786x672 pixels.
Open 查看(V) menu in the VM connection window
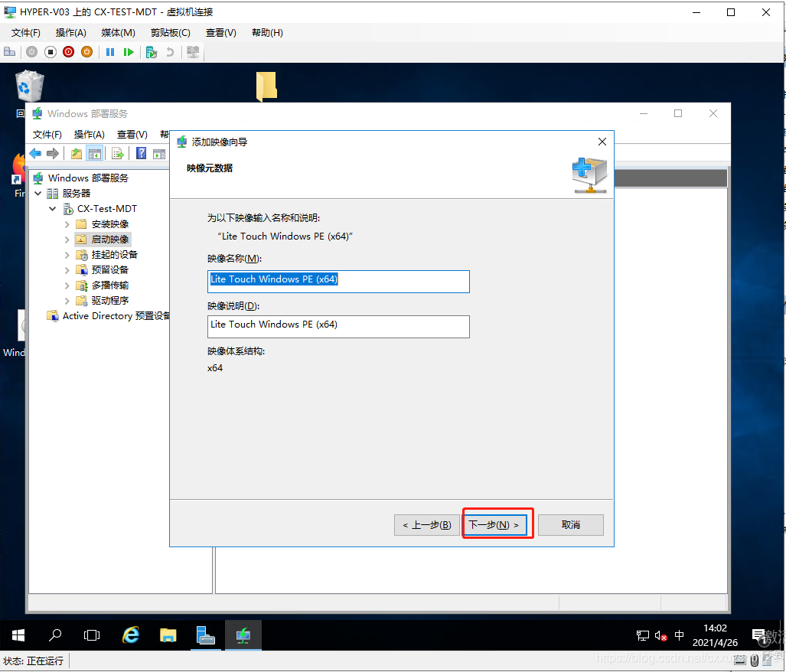coord(220,33)
